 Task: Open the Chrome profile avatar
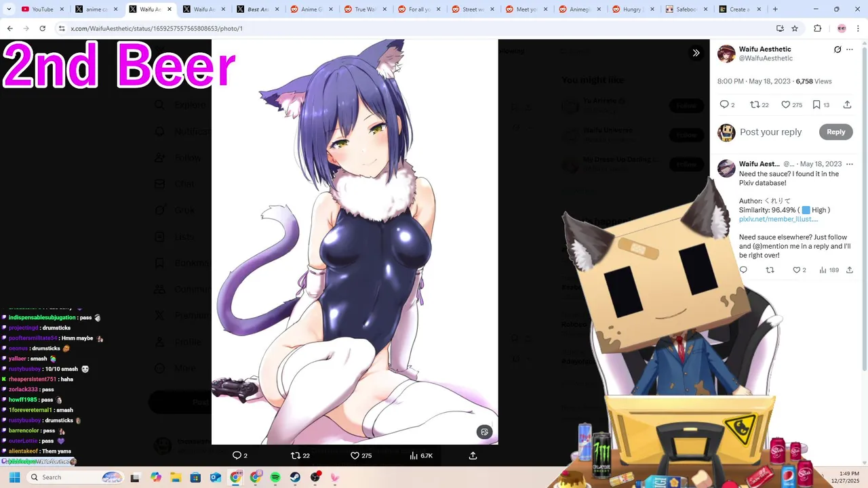842,28
